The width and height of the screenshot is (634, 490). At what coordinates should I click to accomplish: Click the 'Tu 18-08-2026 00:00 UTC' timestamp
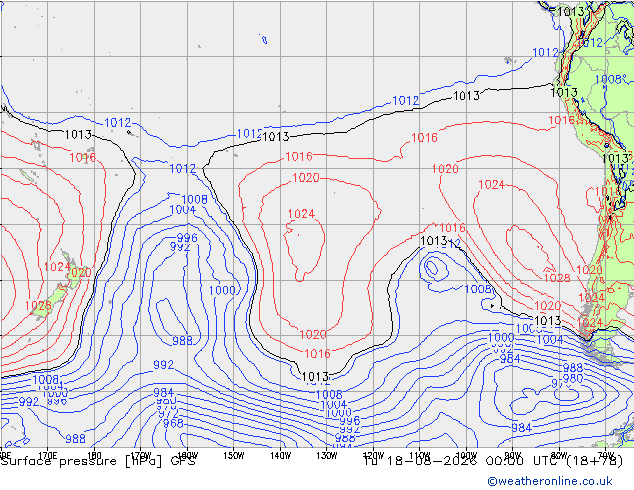(465, 461)
